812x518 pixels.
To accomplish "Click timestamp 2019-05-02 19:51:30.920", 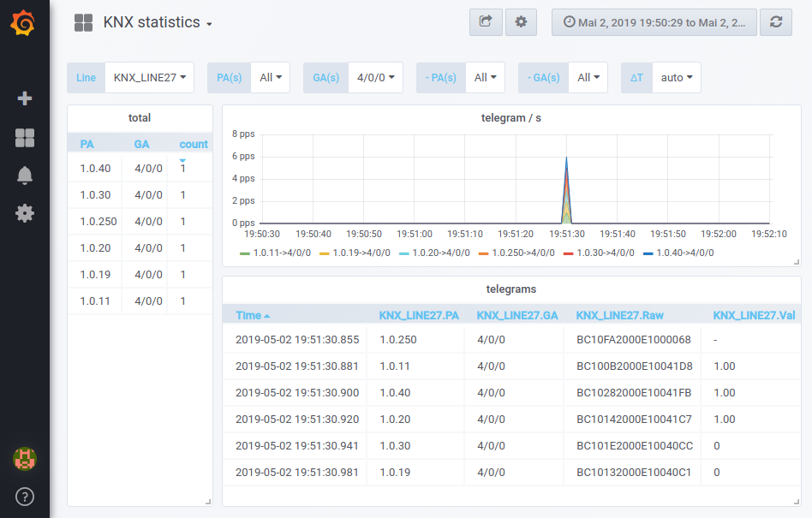I will point(297,420).
